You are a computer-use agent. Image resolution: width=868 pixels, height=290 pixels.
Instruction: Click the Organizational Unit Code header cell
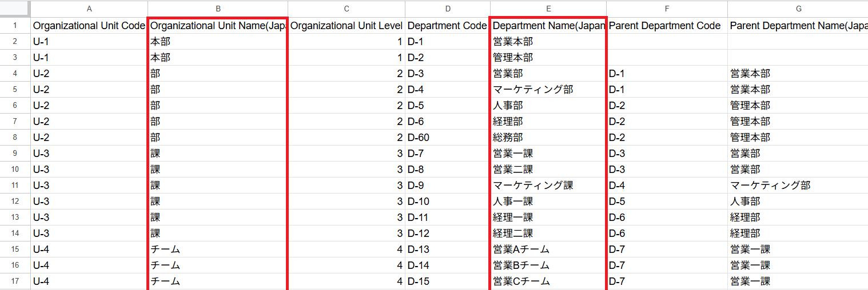(89, 26)
